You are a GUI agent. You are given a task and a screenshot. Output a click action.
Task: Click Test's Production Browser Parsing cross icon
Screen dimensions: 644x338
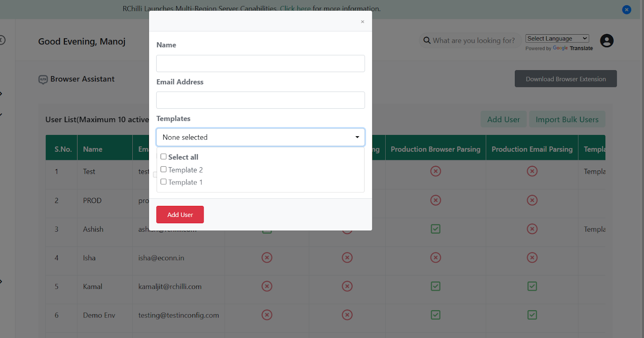tap(436, 171)
